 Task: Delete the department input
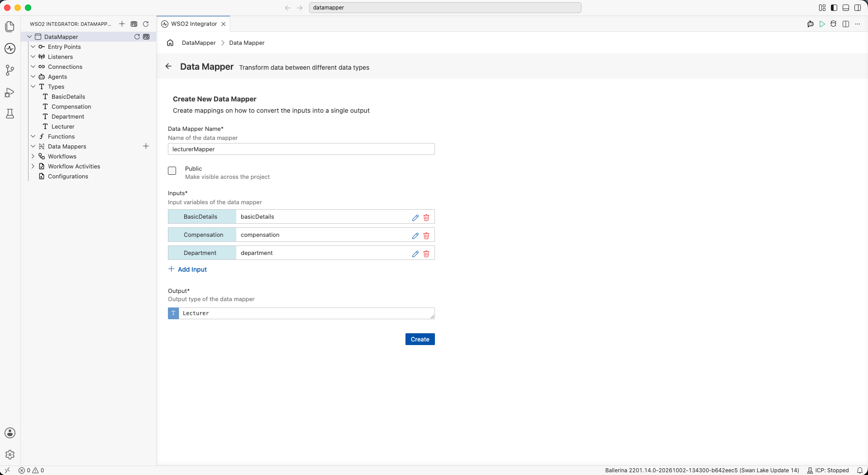[x=426, y=254]
